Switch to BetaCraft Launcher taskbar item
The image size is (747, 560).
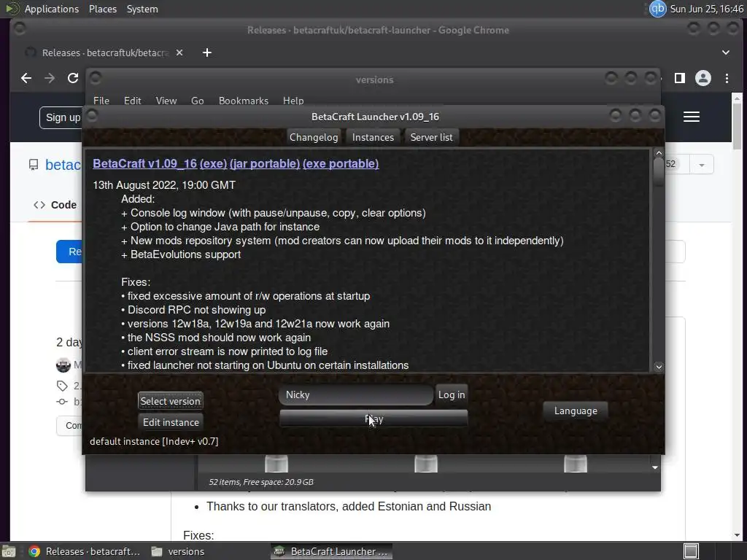[x=332, y=551]
